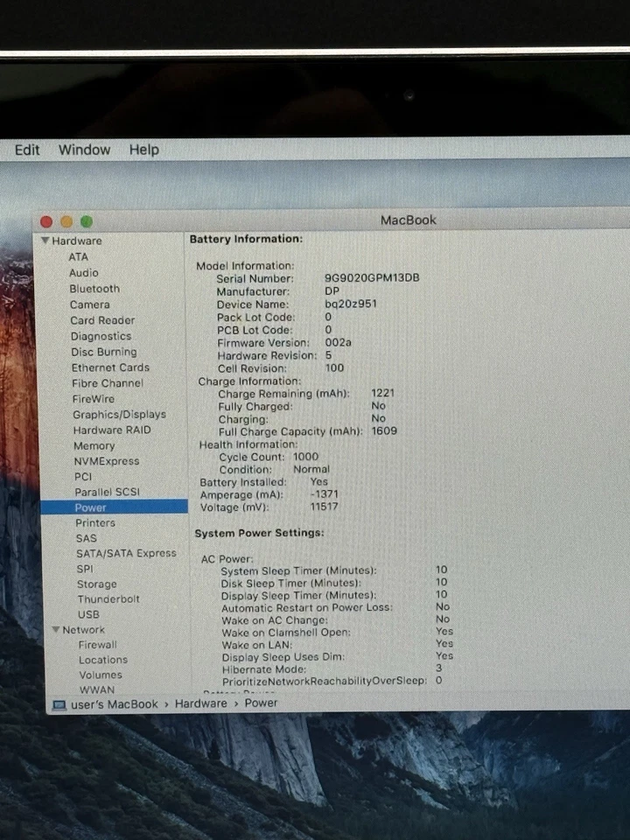Select Firewall under Network
The image size is (630, 840).
(x=97, y=645)
